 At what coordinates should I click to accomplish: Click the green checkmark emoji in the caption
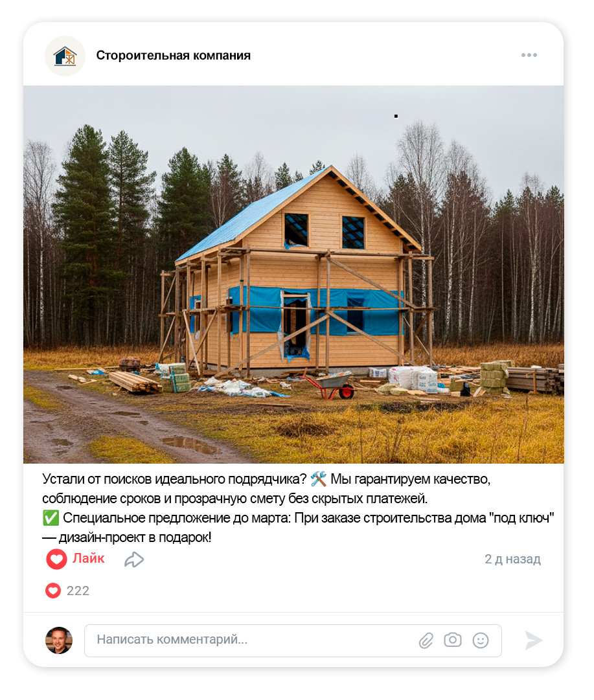[51, 518]
